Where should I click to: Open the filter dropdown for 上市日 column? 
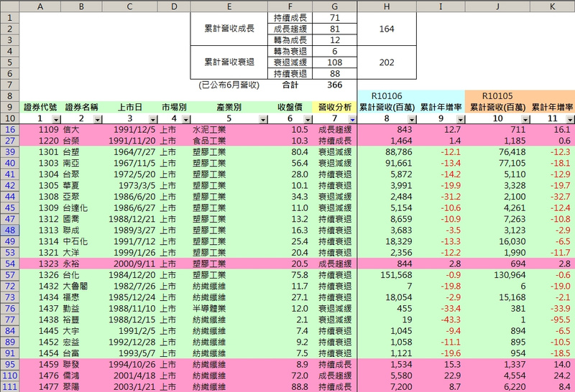click(x=153, y=119)
